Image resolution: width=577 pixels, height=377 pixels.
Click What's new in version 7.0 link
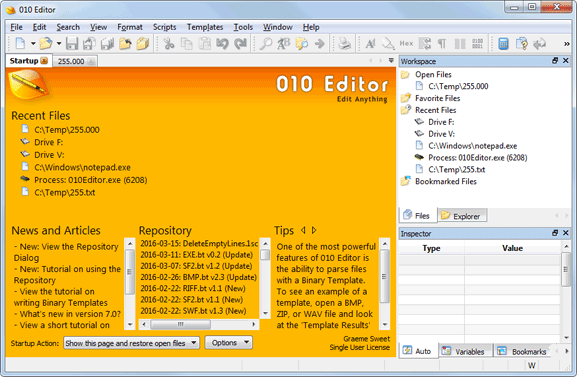tap(70, 314)
